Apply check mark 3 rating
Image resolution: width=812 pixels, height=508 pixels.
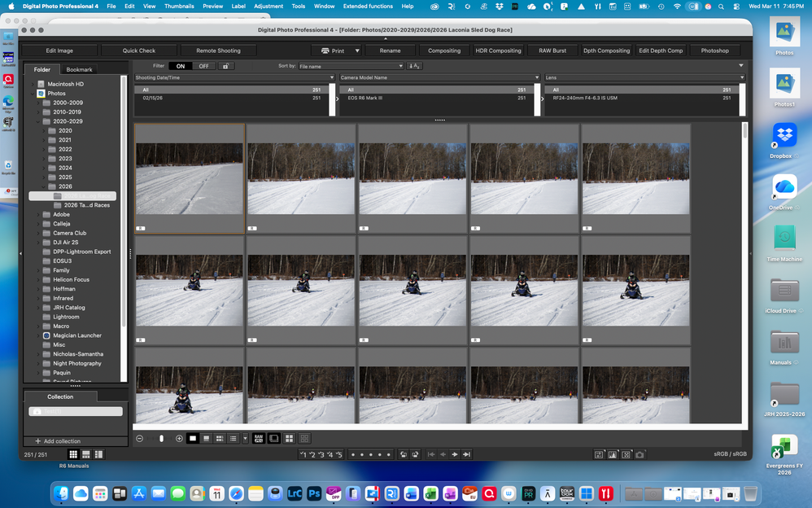click(x=321, y=454)
